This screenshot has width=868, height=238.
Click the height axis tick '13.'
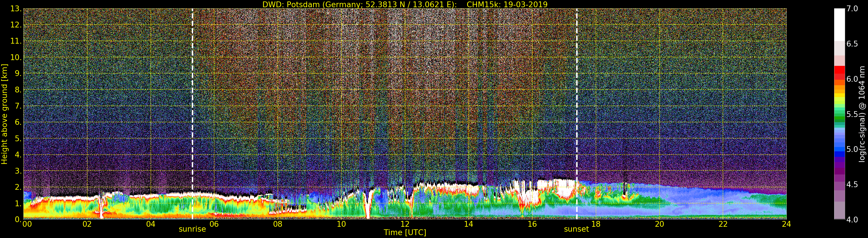[x=16, y=9]
